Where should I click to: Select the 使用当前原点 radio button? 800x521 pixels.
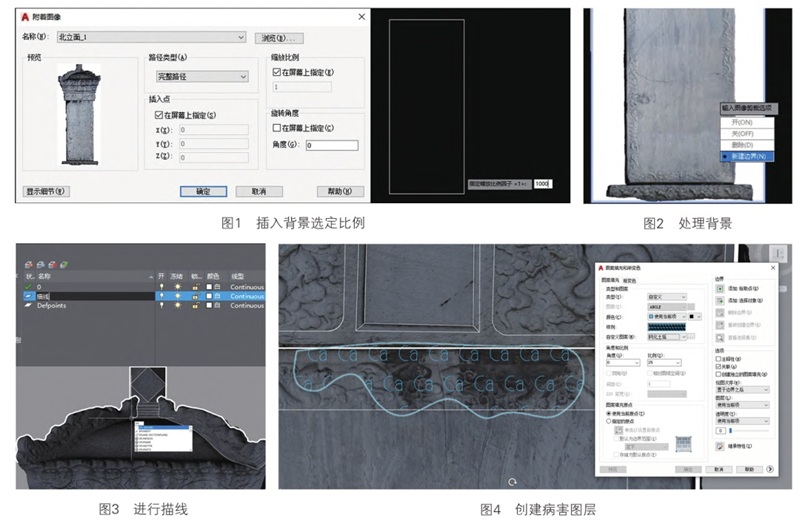(x=609, y=413)
